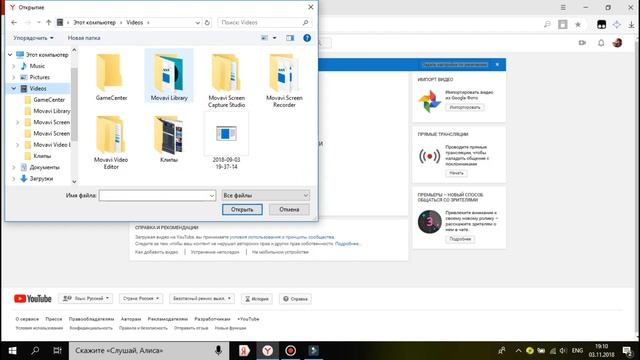Go back in the file dialog
This screenshot has width=640, height=360.
pos(14,22)
